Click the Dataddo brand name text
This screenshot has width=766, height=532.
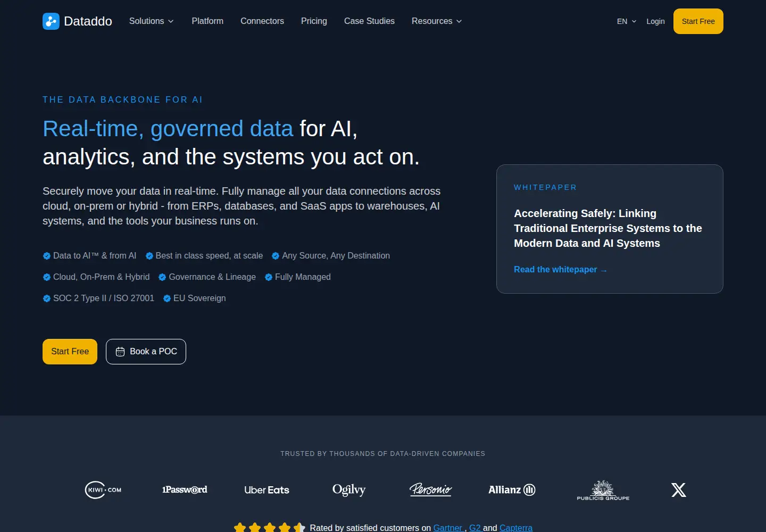point(88,21)
